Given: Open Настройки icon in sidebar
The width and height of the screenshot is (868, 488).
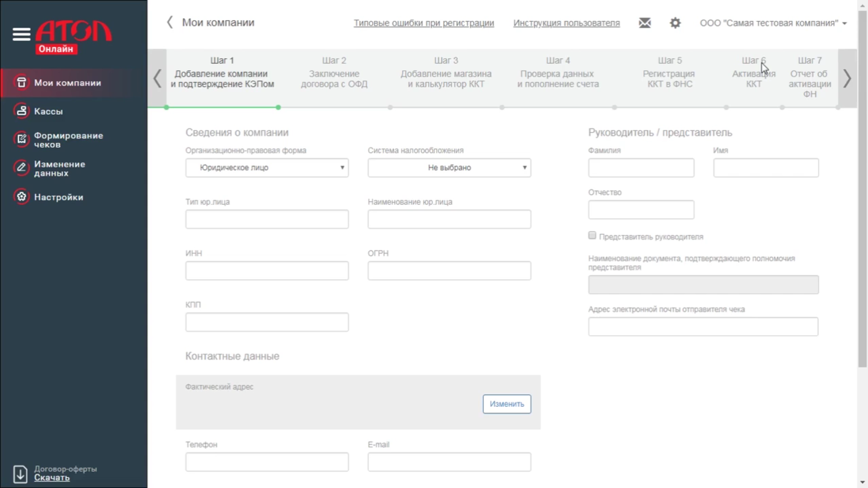Looking at the screenshot, I should pyautogui.click(x=21, y=197).
